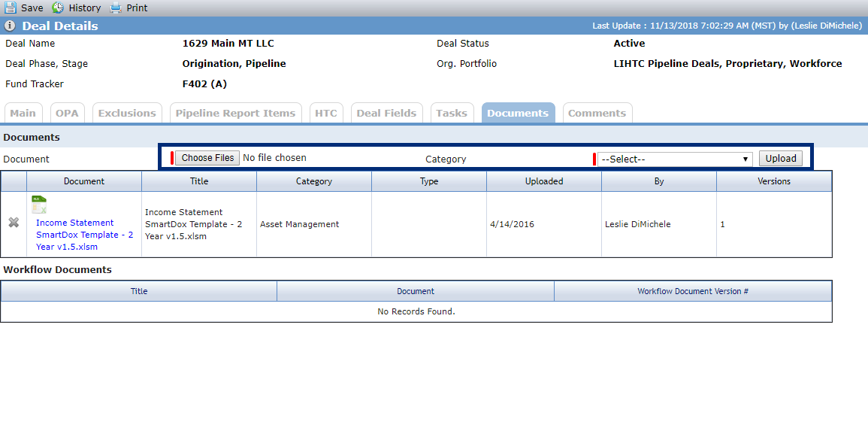This screenshot has height=425, width=868.
Task: Click the 'F402 (A)' fund tracker value
Action: (205, 84)
